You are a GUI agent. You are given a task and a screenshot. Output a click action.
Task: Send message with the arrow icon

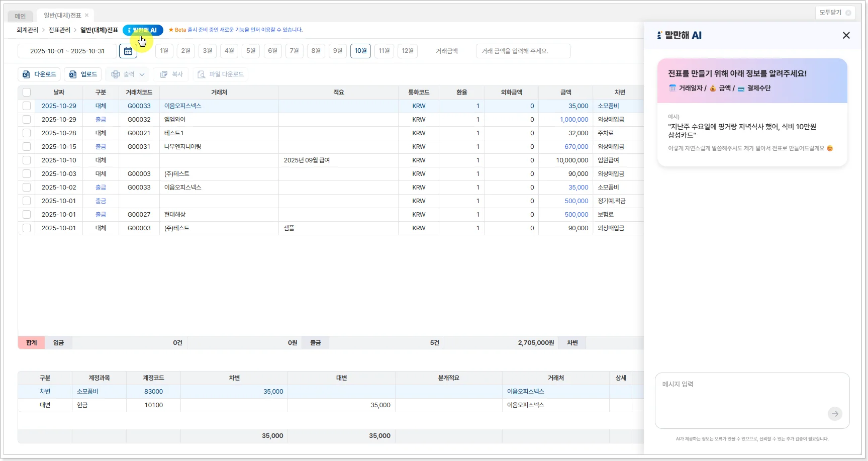click(834, 414)
